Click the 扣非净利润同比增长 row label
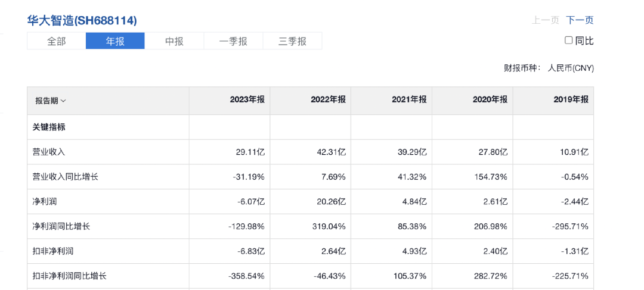The image size is (644, 290). pos(69,276)
